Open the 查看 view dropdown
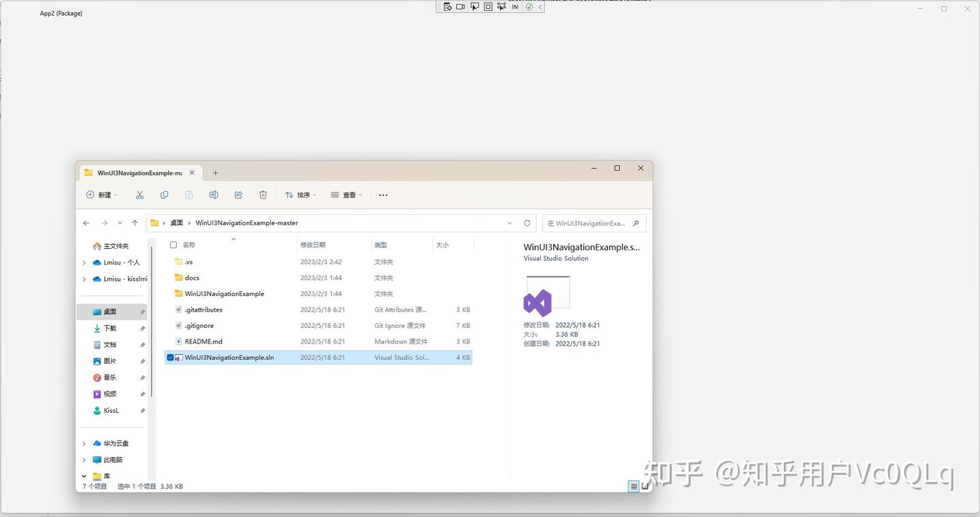Screen dimensions: 980x517 346,195
